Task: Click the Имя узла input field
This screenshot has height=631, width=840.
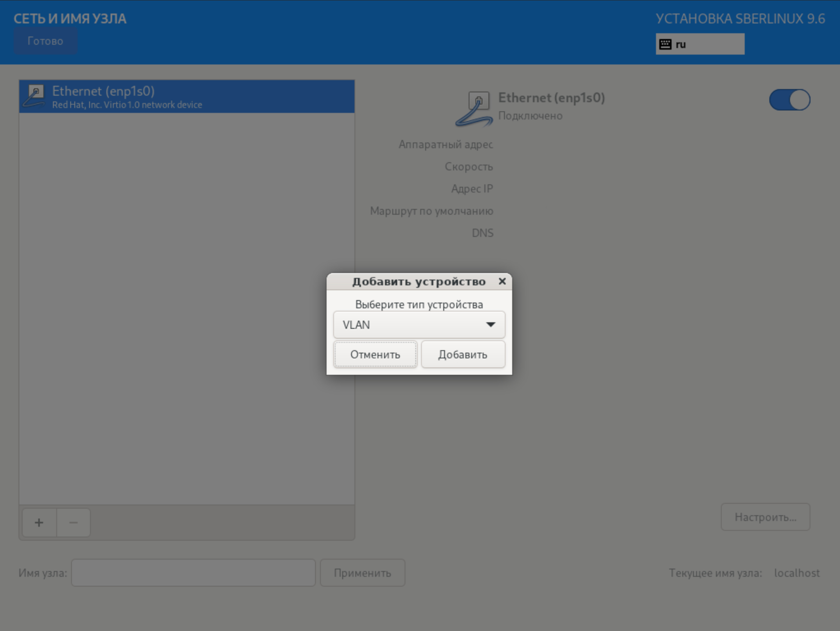Action: [193, 573]
